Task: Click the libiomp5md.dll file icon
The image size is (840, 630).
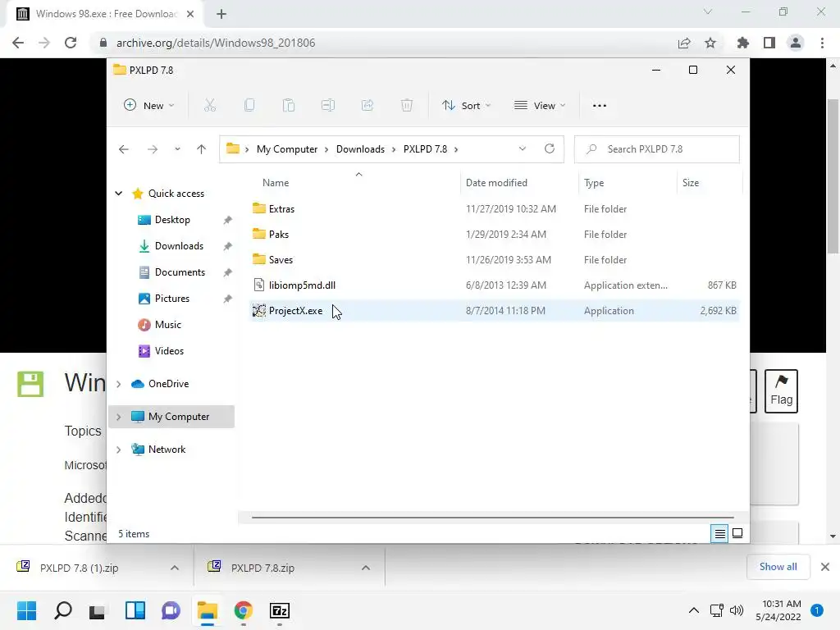Action: 259,285
